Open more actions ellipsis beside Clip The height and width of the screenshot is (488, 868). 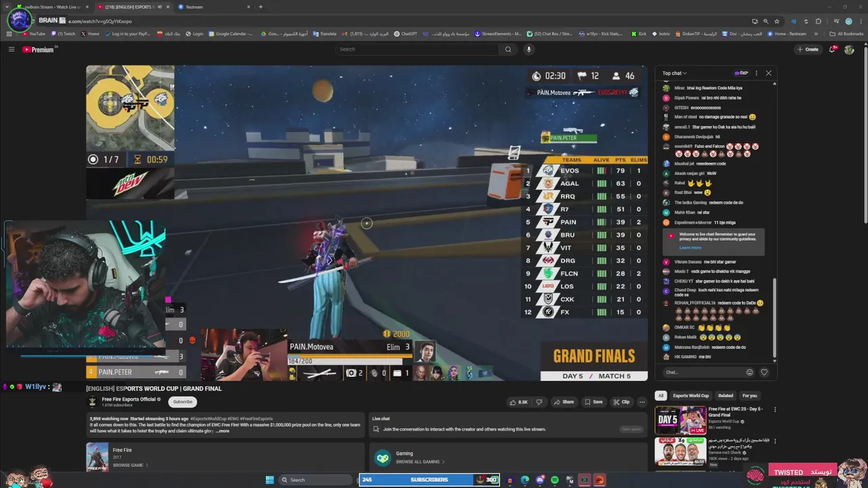(642, 402)
